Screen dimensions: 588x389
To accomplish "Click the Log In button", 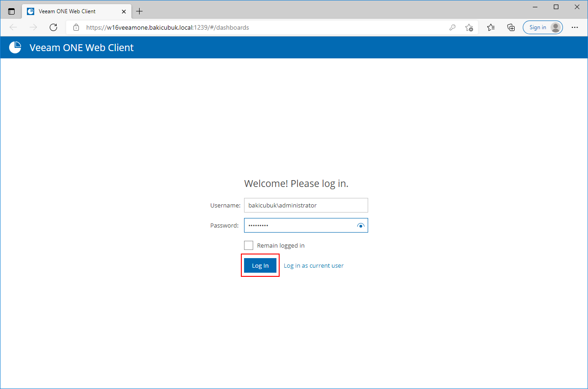I will pyautogui.click(x=260, y=265).
